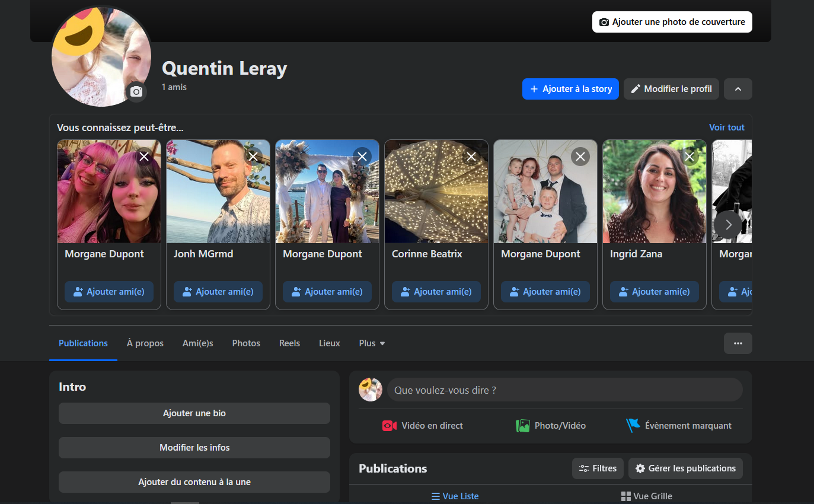The height and width of the screenshot is (504, 814).
Task: Remove the Ingrid Zana suggestion
Action: tap(689, 157)
